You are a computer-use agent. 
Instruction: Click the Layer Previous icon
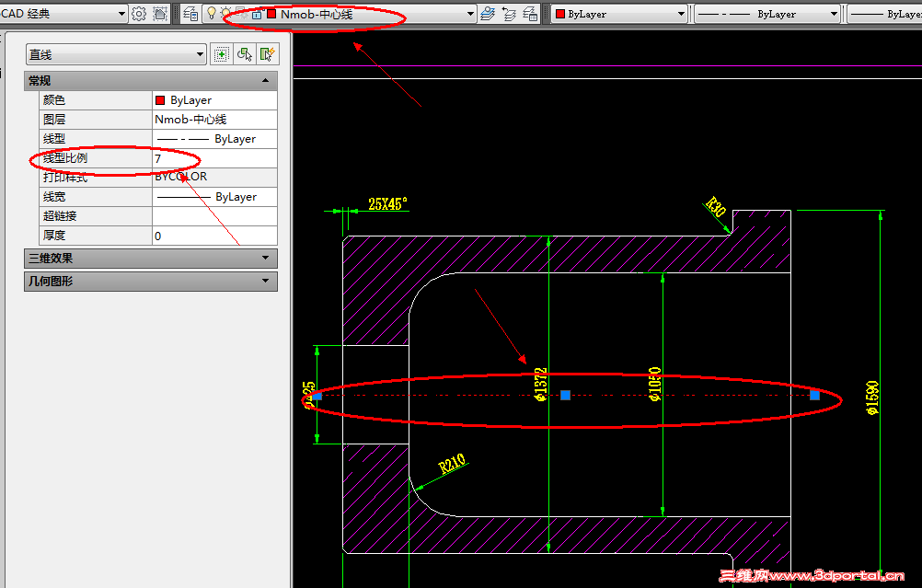(509, 14)
